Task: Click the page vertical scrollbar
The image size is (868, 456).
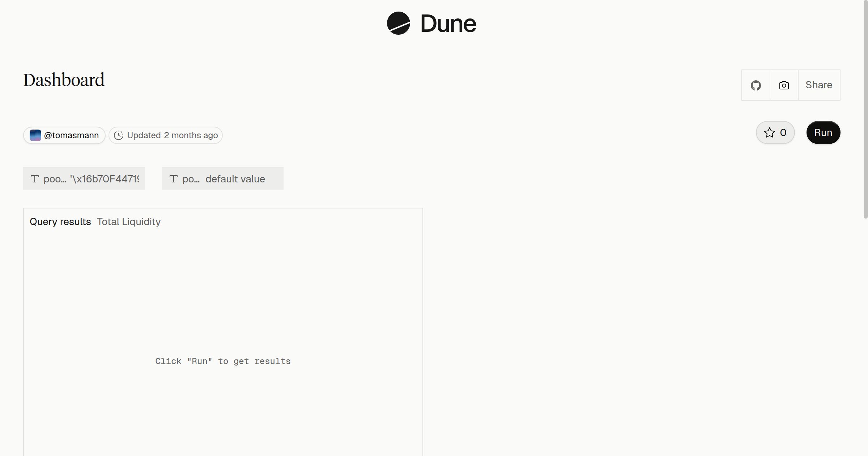Action: (x=865, y=109)
